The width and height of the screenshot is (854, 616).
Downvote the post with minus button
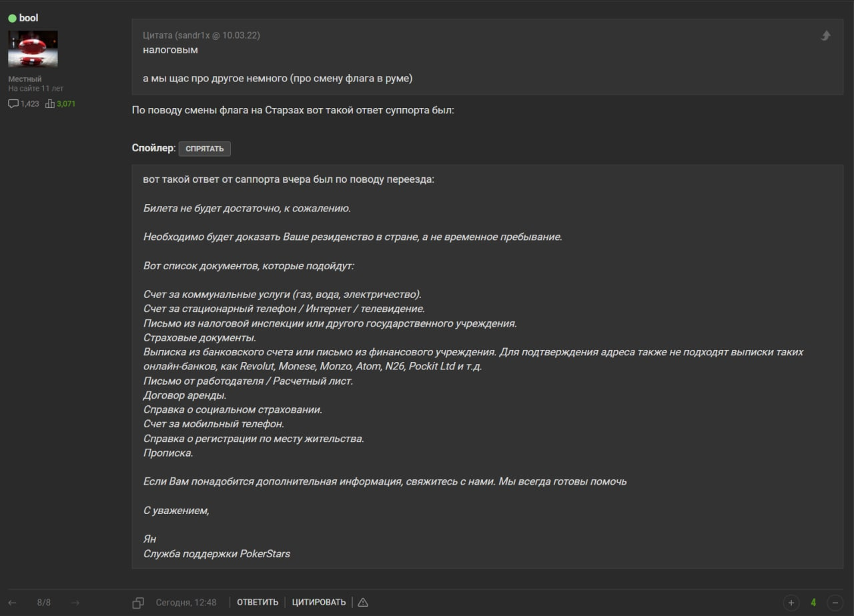click(835, 603)
